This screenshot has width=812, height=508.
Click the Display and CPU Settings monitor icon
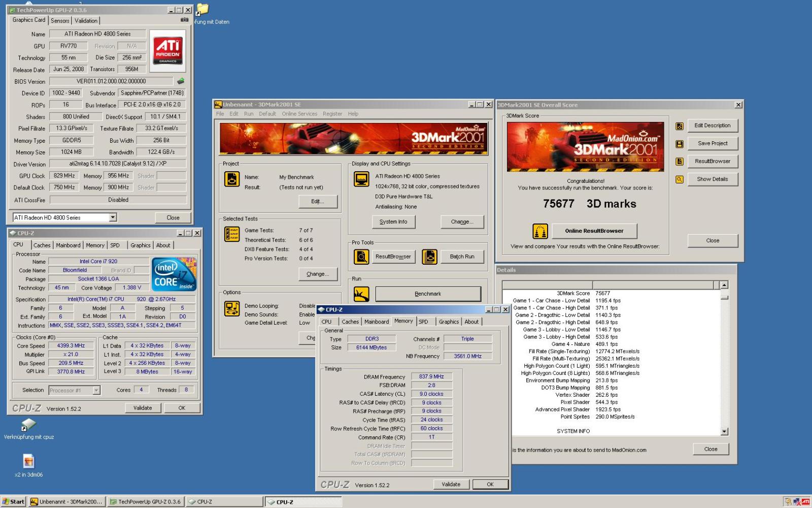[x=361, y=179]
